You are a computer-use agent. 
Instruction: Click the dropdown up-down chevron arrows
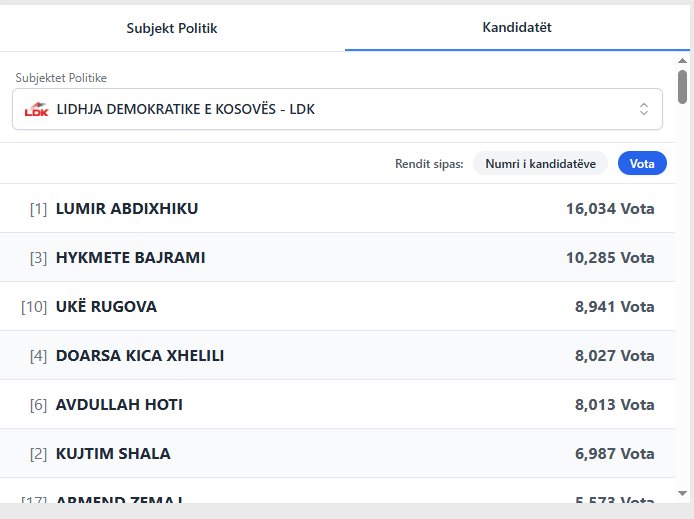click(644, 109)
